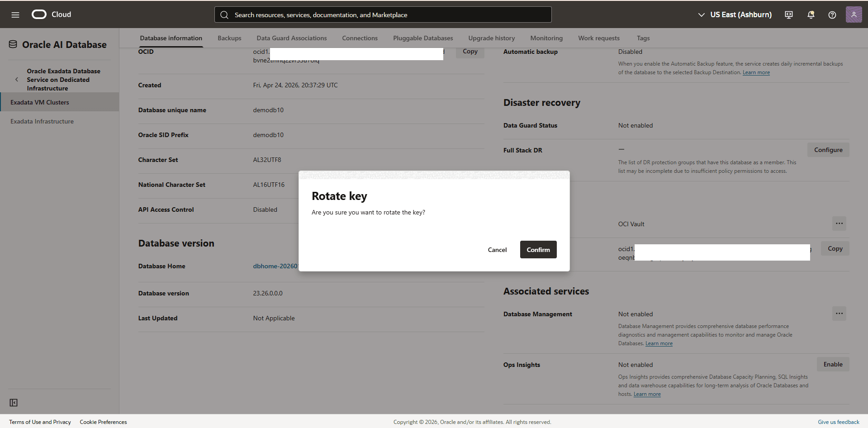
Task: Open OCI Vault actions ellipsis menu
Action: pos(839,224)
